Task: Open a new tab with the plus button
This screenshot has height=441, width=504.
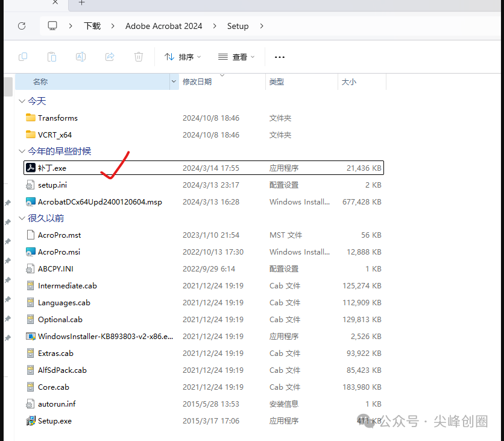Action: click(81, 2)
